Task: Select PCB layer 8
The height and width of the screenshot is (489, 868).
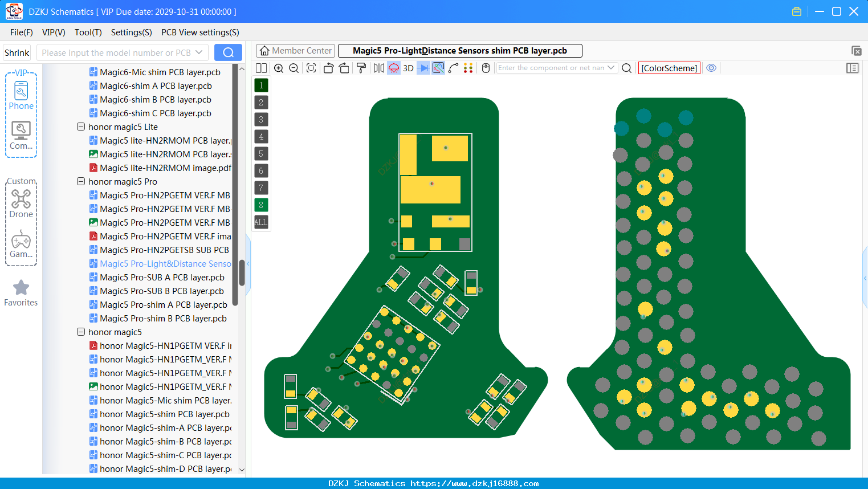Action: [261, 205]
